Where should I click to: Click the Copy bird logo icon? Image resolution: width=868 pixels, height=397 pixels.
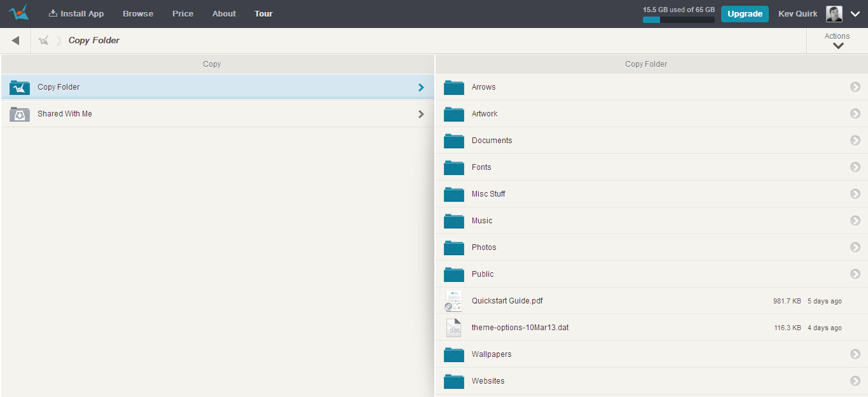pyautogui.click(x=18, y=13)
